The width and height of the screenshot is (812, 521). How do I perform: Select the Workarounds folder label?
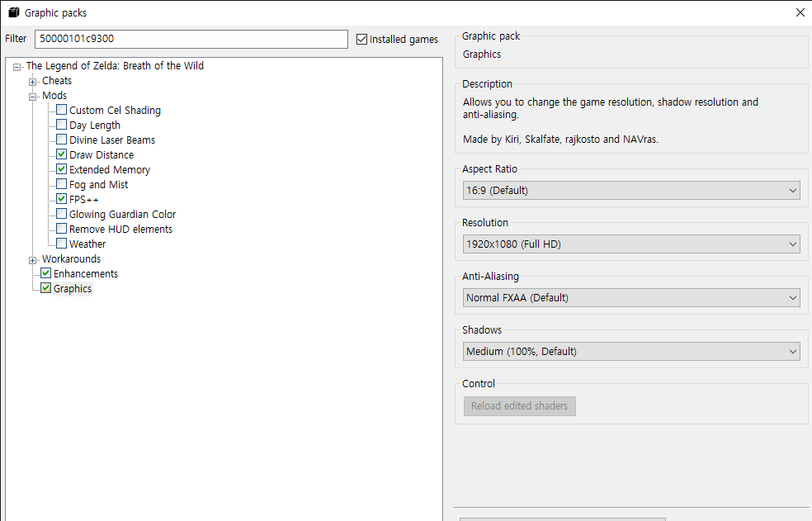[72, 258]
